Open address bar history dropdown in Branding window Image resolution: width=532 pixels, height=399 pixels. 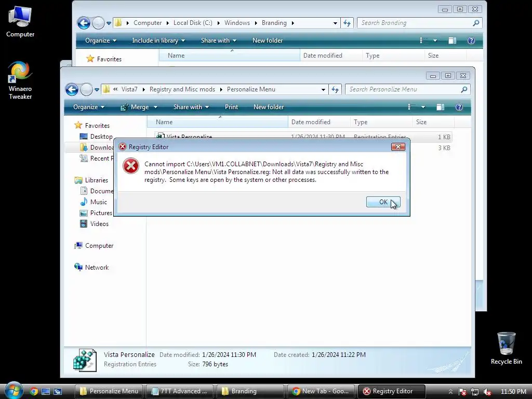pyautogui.click(x=335, y=23)
